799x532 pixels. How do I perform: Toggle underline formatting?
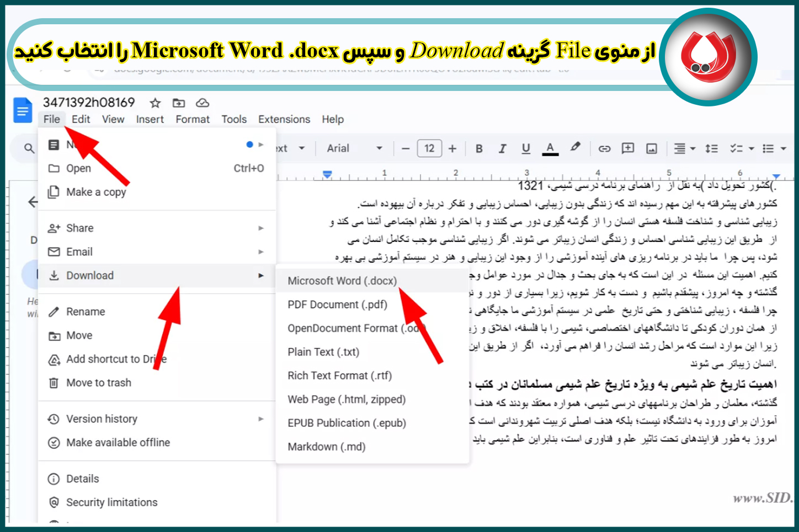(526, 148)
